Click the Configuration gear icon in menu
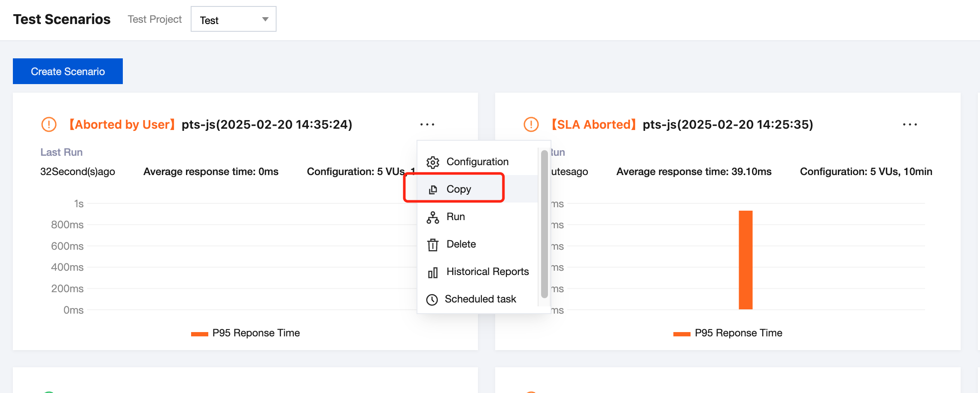The width and height of the screenshot is (980, 393). 433,162
